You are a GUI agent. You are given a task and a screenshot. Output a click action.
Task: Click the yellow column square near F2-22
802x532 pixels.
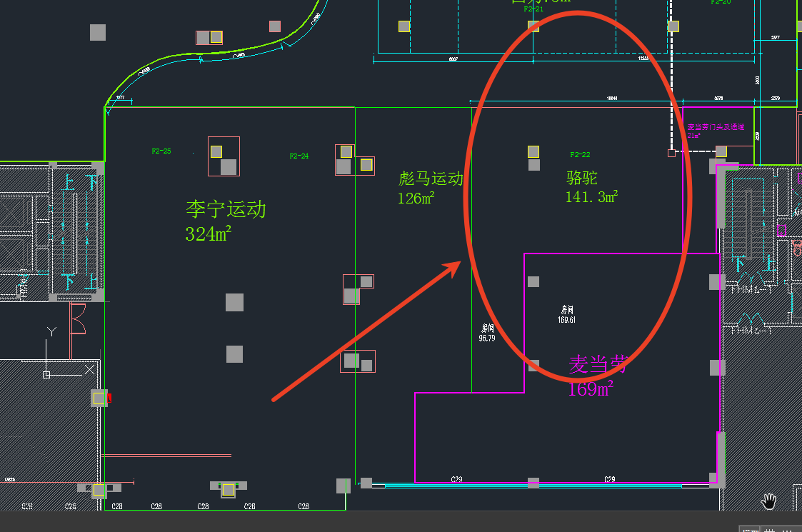click(533, 151)
